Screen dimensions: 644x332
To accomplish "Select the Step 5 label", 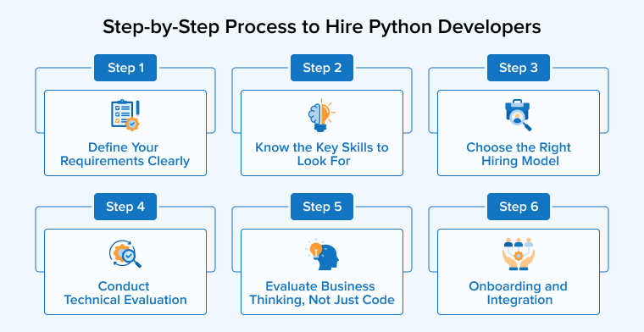I will pos(322,207).
